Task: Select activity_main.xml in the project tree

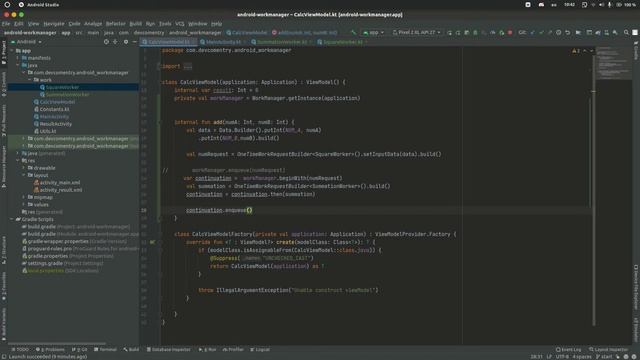Action: tap(57, 182)
